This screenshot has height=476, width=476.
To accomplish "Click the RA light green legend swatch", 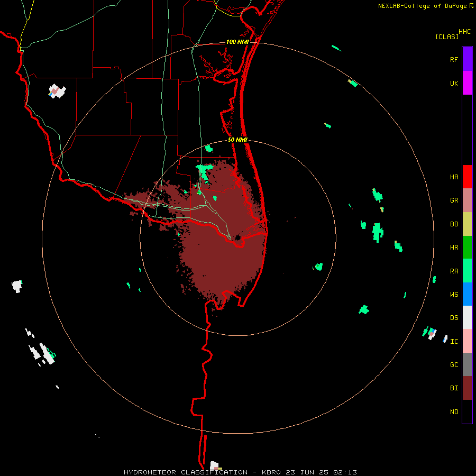I will [x=467, y=271].
